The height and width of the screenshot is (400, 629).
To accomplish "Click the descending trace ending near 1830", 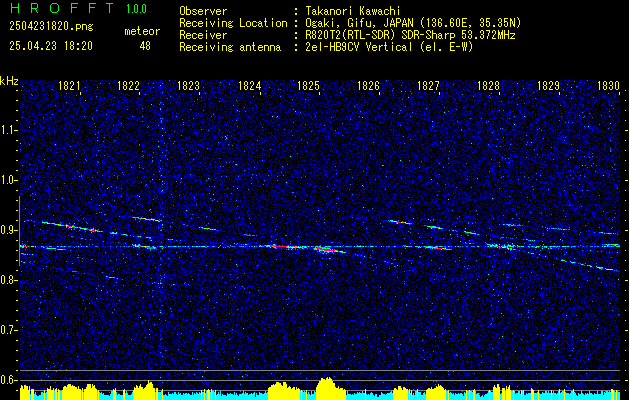I will (590, 265).
